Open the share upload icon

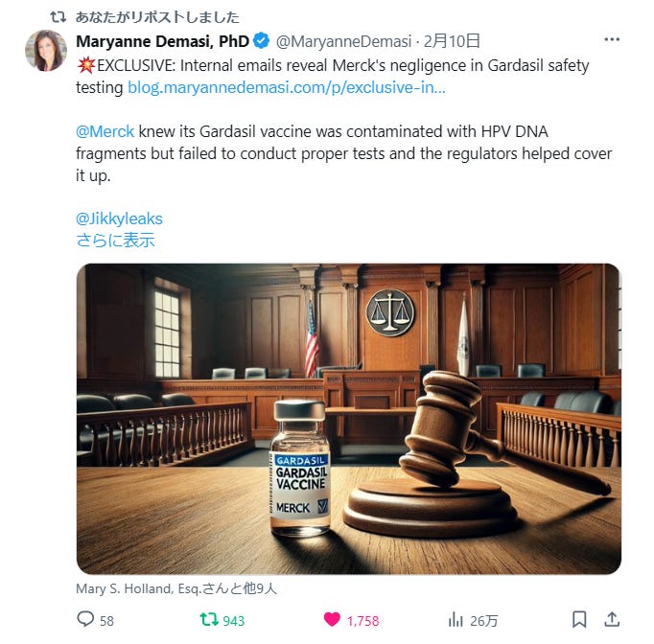click(612, 619)
